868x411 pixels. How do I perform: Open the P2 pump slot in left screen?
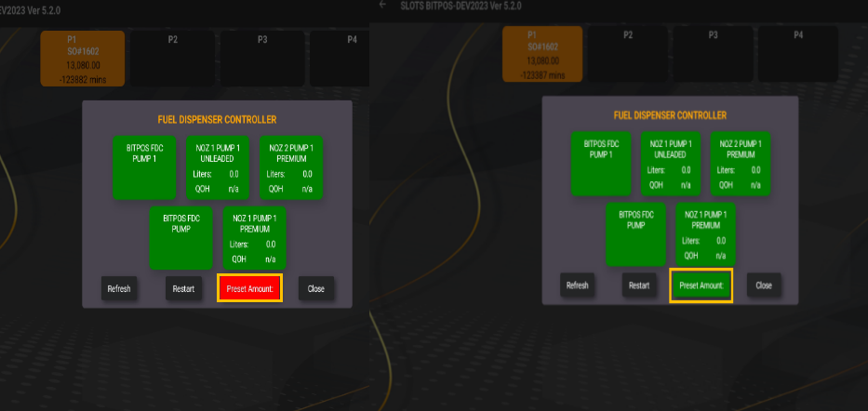coord(173,58)
